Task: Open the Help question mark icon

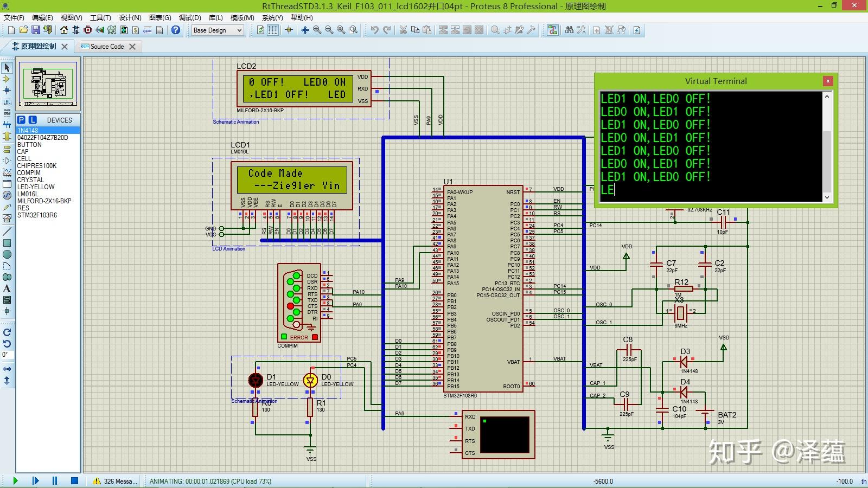Action: [176, 30]
